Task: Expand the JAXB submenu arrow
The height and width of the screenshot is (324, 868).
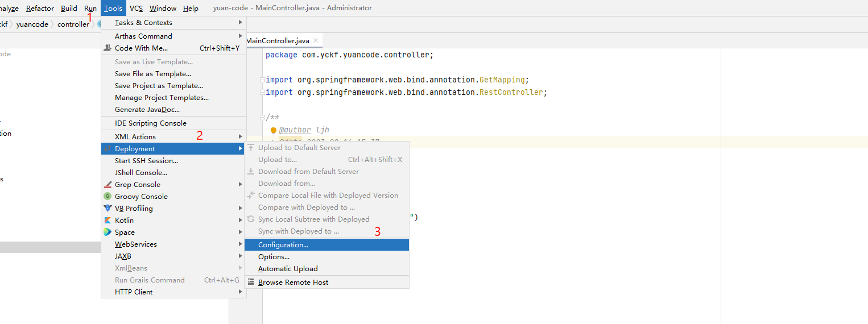Action: (x=241, y=256)
